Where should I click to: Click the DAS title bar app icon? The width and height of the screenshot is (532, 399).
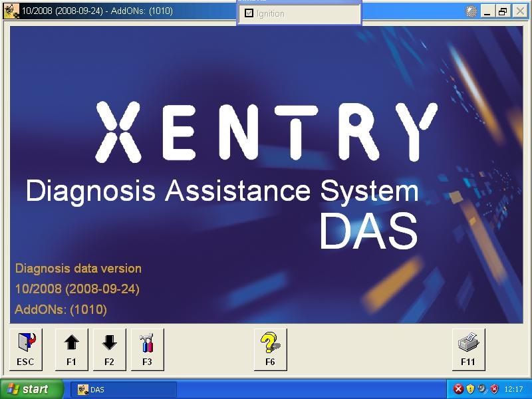[x=11, y=11]
